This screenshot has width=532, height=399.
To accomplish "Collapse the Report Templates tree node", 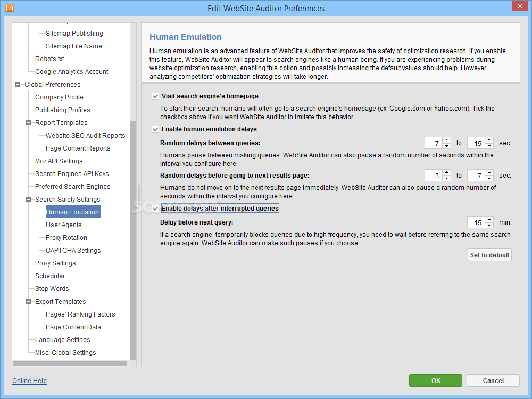I will tap(29, 122).
